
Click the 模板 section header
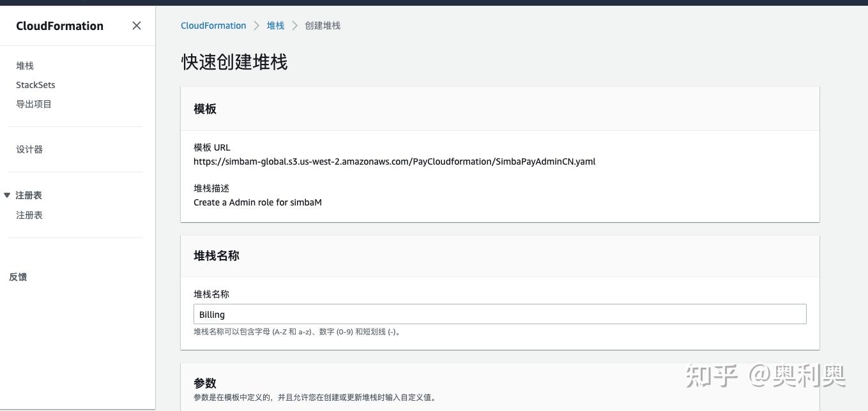click(x=205, y=108)
